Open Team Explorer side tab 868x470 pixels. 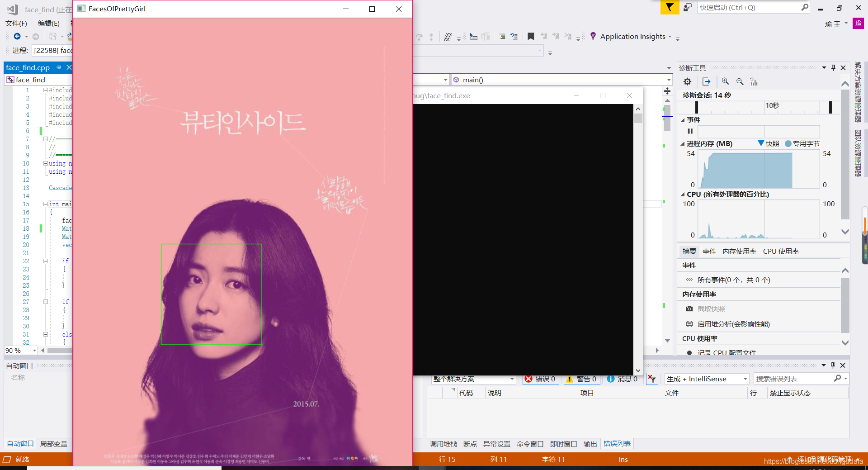tap(858, 153)
